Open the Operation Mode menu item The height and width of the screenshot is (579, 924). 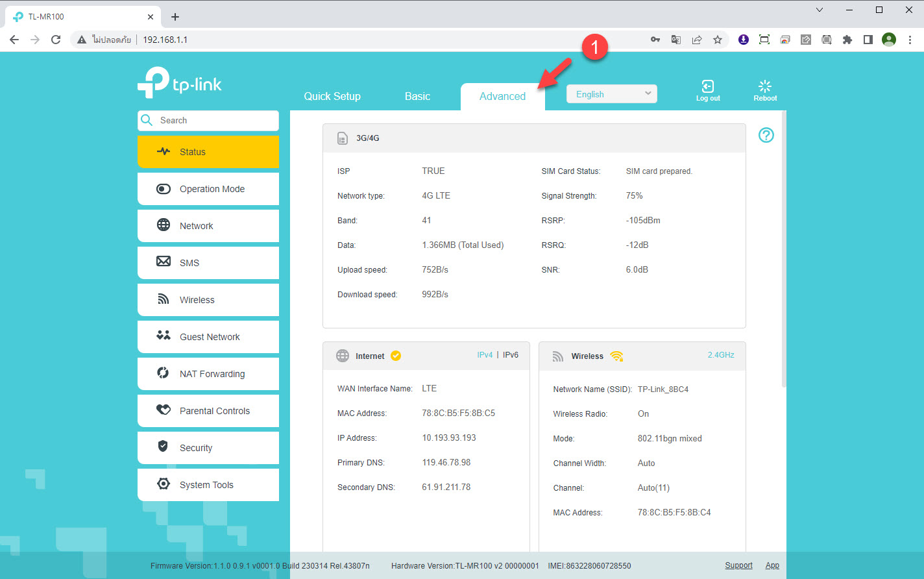tap(208, 189)
